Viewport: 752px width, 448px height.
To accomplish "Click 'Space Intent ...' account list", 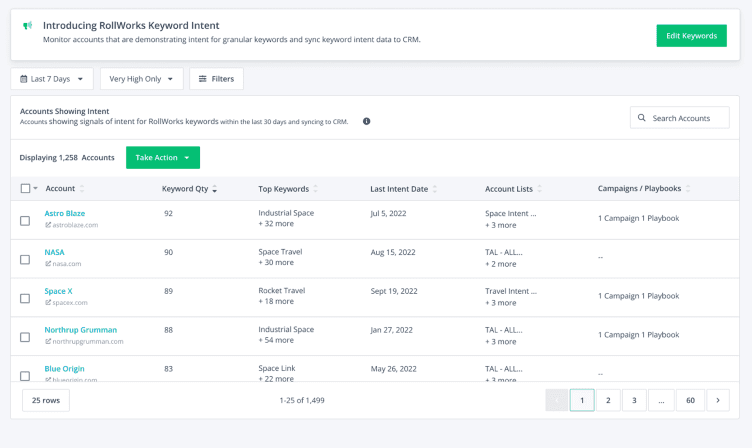I will point(511,213).
